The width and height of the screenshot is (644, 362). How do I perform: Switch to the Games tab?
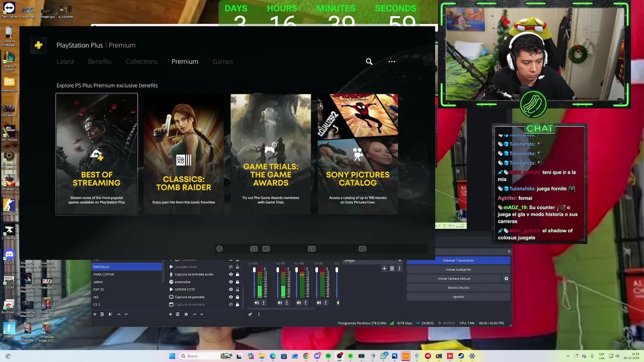[x=222, y=61]
